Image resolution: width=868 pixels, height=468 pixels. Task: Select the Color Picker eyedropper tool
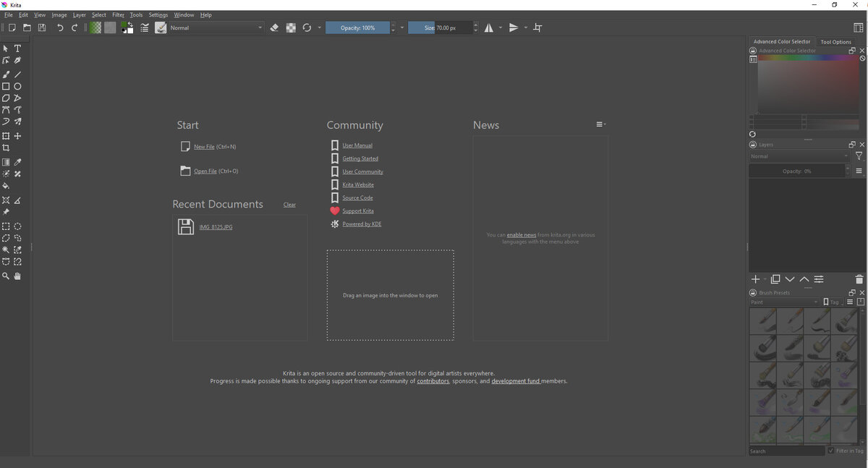(x=18, y=163)
